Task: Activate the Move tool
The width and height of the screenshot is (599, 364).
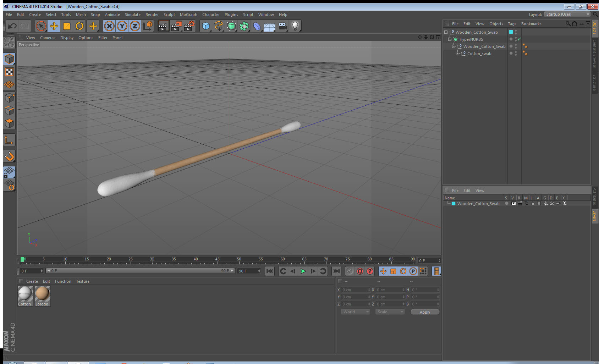Action: (x=54, y=26)
